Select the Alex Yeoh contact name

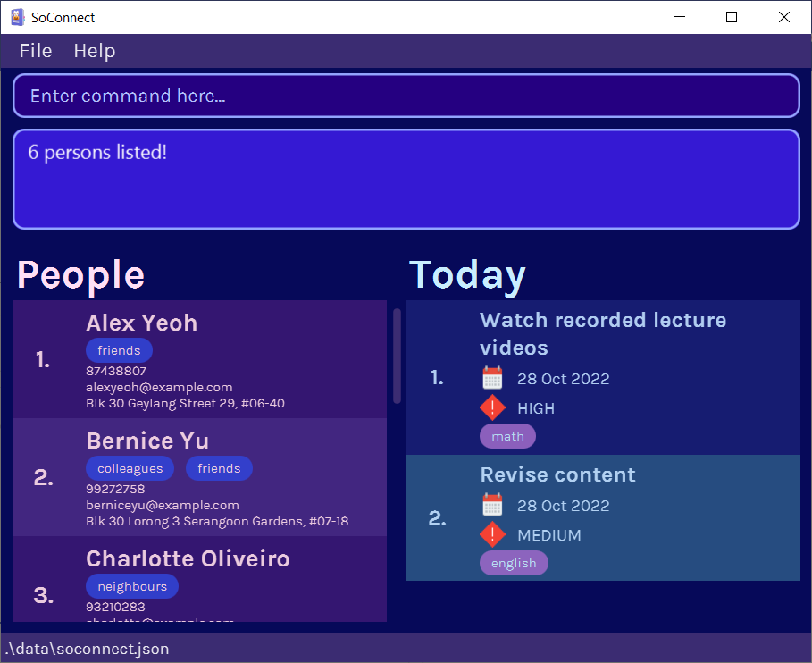(x=142, y=323)
